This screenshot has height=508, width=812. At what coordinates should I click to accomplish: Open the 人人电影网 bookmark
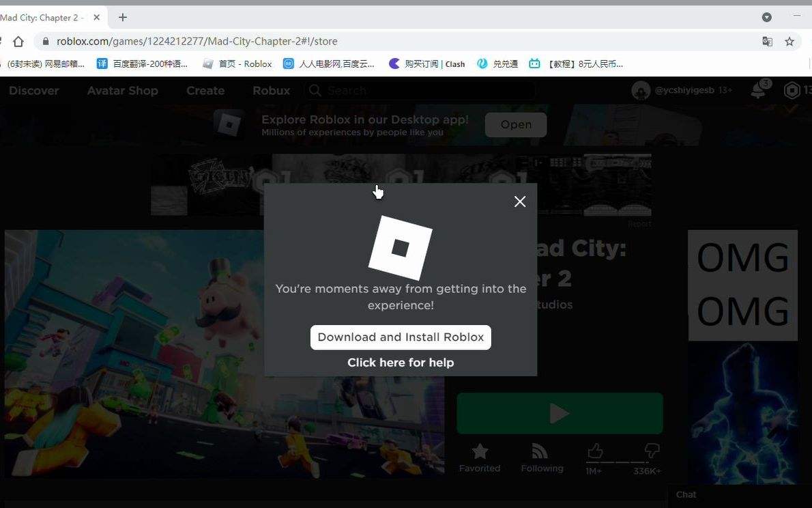click(x=329, y=63)
